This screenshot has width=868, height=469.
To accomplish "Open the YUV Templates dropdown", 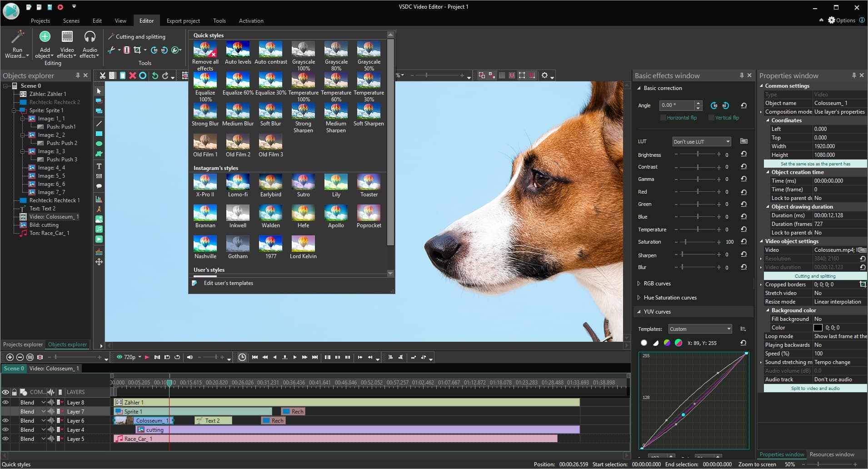I will (700, 329).
